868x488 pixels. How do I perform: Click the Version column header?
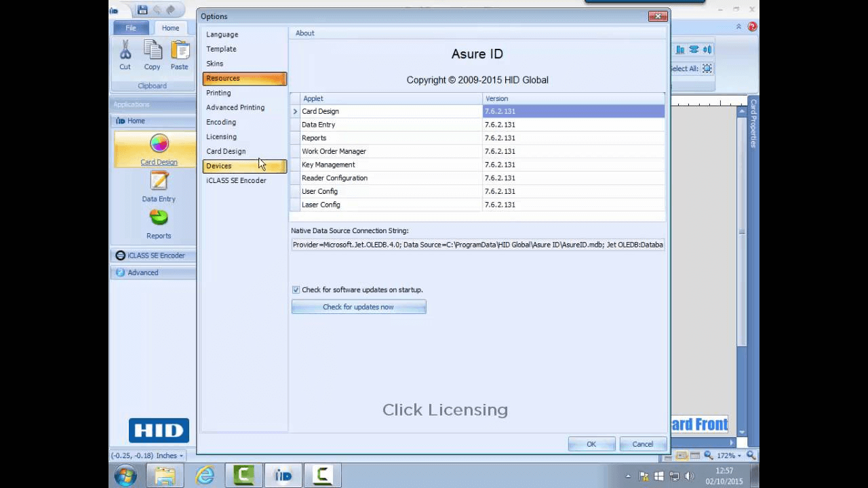pyautogui.click(x=574, y=98)
